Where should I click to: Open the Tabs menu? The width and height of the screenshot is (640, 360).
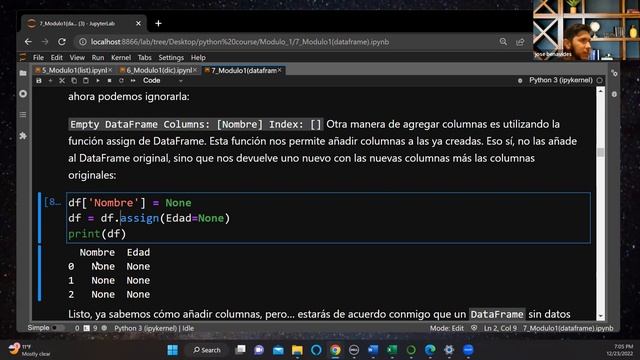[x=144, y=58]
